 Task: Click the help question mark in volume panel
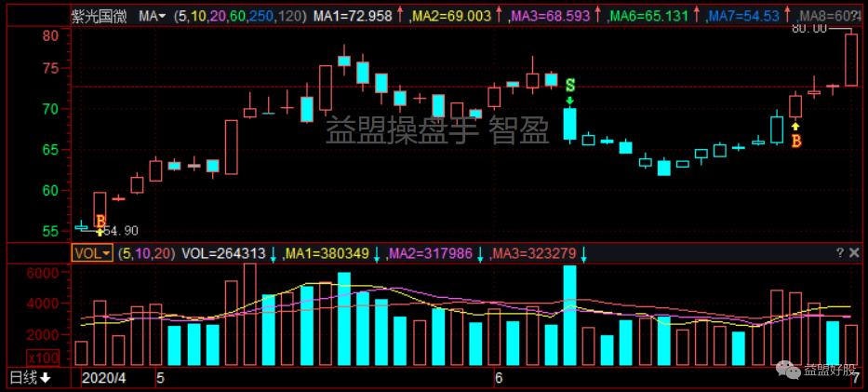838,253
